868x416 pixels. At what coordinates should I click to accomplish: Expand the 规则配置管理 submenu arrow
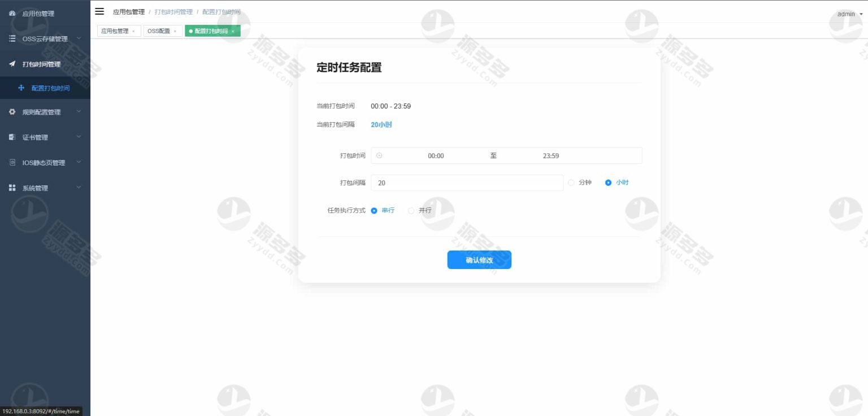tap(79, 112)
